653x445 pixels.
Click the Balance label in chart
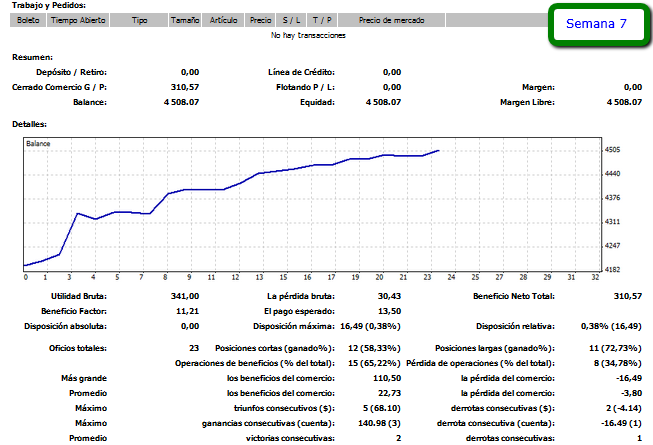click(39, 144)
